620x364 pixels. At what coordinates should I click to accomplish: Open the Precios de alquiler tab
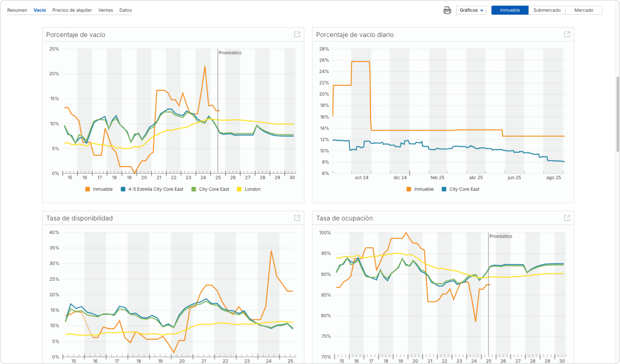pos(72,10)
